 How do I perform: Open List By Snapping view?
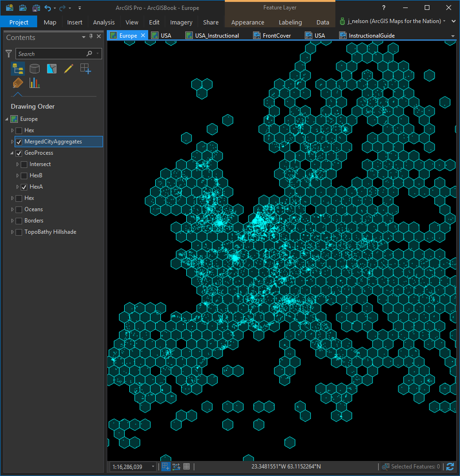tap(85, 69)
